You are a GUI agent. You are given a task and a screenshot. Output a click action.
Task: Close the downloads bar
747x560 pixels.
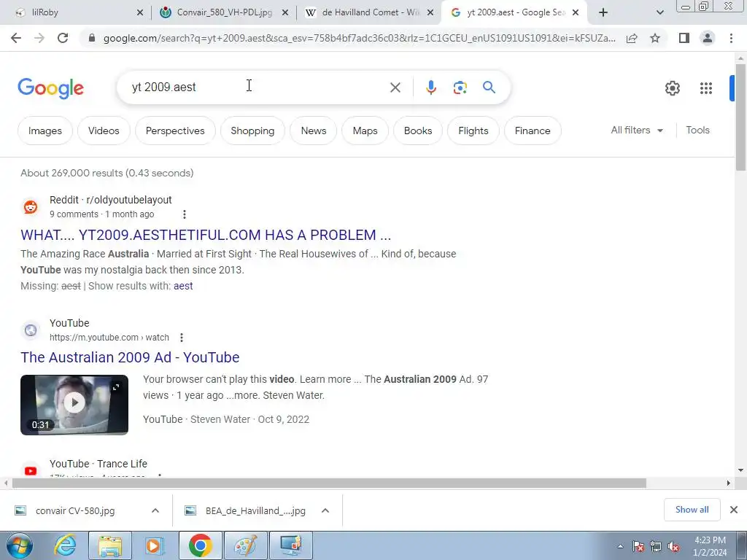(x=734, y=510)
